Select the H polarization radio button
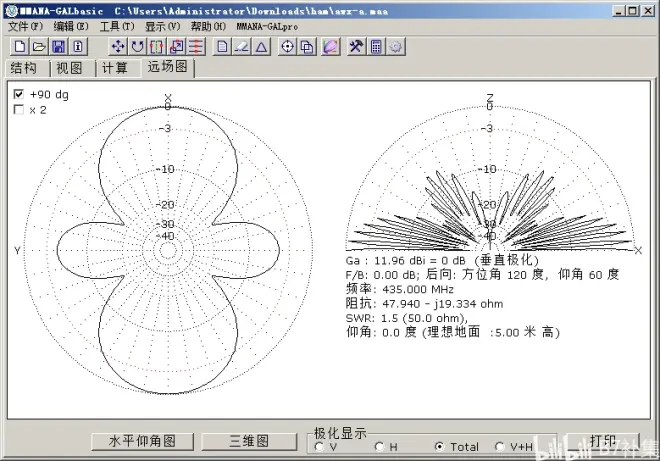This screenshot has height=461, width=660. (379, 447)
